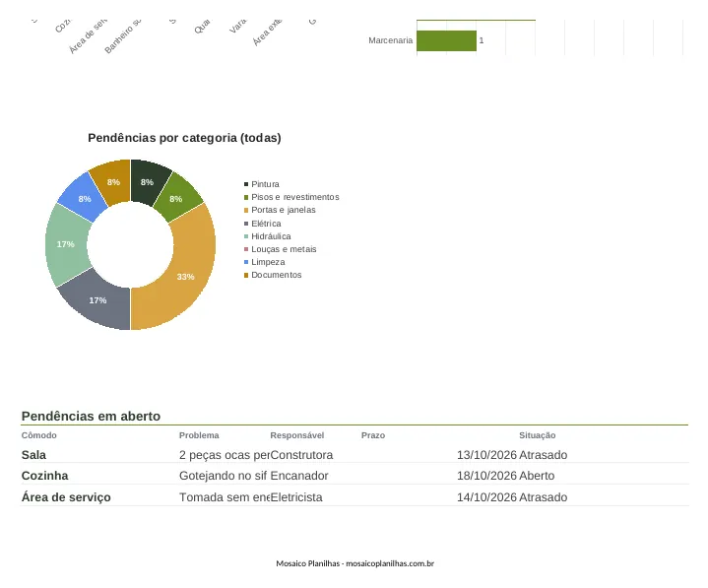Select the dark green Pintura 8% slice
Image resolution: width=708 pixels, height=588 pixels.
click(x=148, y=180)
